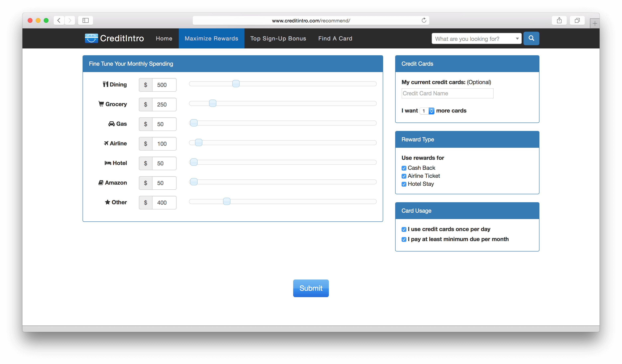The height and width of the screenshot is (364, 622).
Task: Toggle 'I use credit cards once per day'
Action: point(404,230)
